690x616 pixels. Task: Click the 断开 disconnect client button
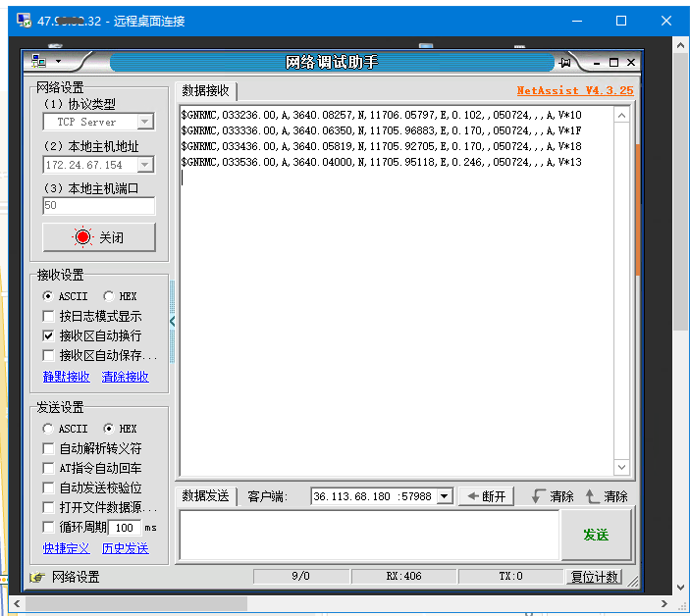click(486, 496)
